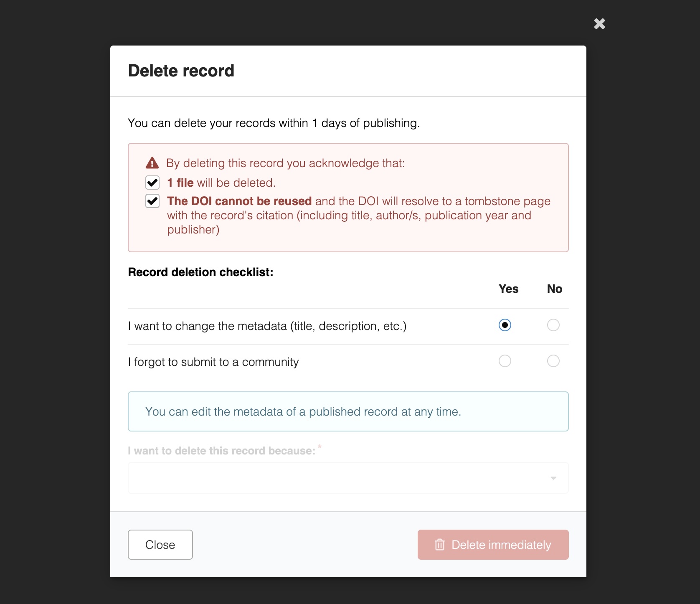Image resolution: width=700 pixels, height=604 pixels.
Task: Uncheck the "1 file will be deleted" checkbox
Action: pyautogui.click(x=152, y=183)
